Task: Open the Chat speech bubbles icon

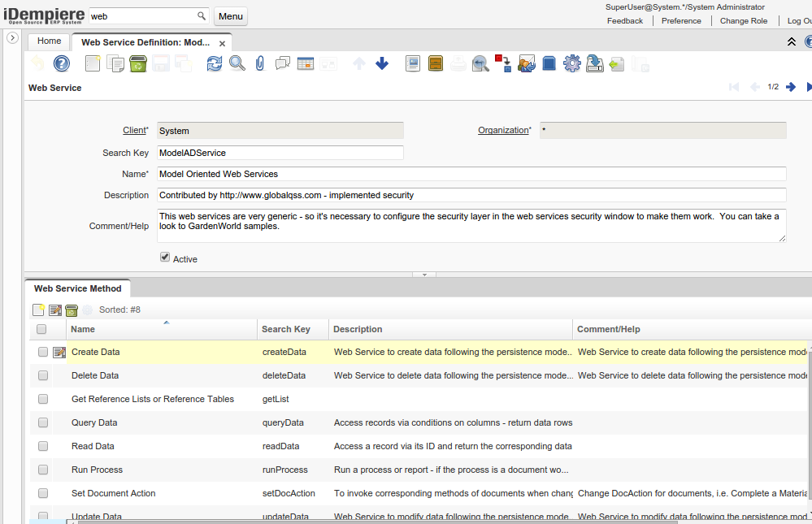Action: pyautogui.click(x=283, y=63)
